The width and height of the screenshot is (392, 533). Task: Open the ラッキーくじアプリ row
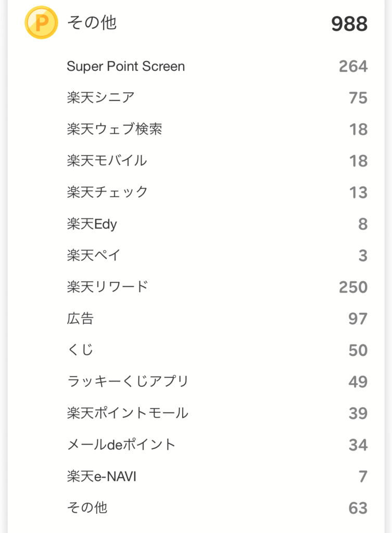tap(217, 382)
